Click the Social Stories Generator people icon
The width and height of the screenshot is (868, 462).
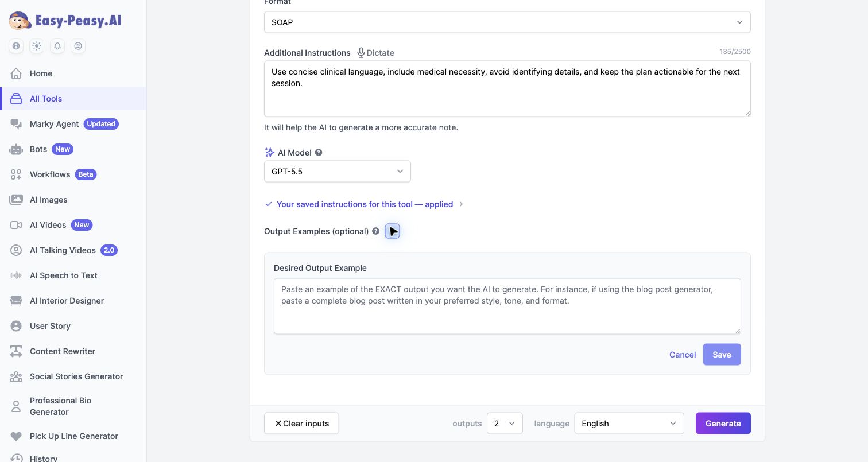point(16,376)
